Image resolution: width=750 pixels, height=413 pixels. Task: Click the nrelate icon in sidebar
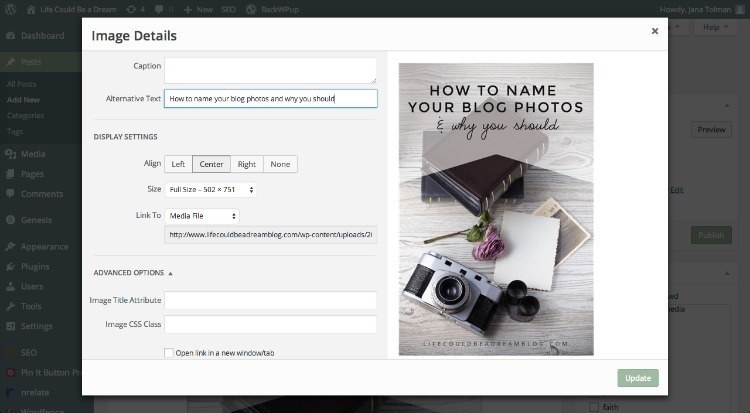tap(11, 392)
